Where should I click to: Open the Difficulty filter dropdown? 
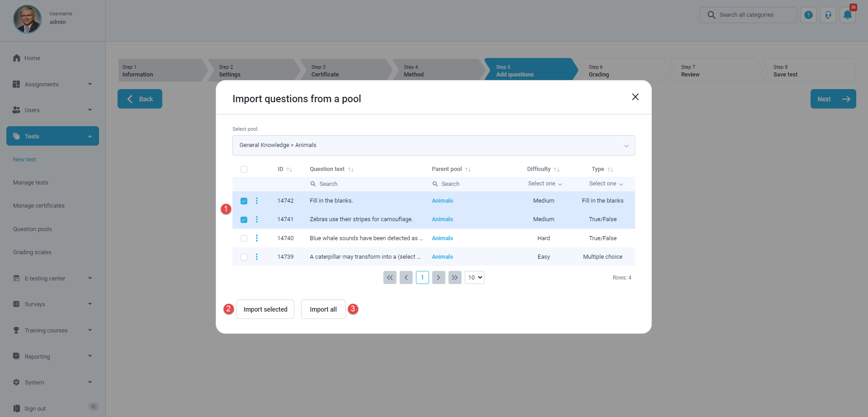tap(545, 184)
